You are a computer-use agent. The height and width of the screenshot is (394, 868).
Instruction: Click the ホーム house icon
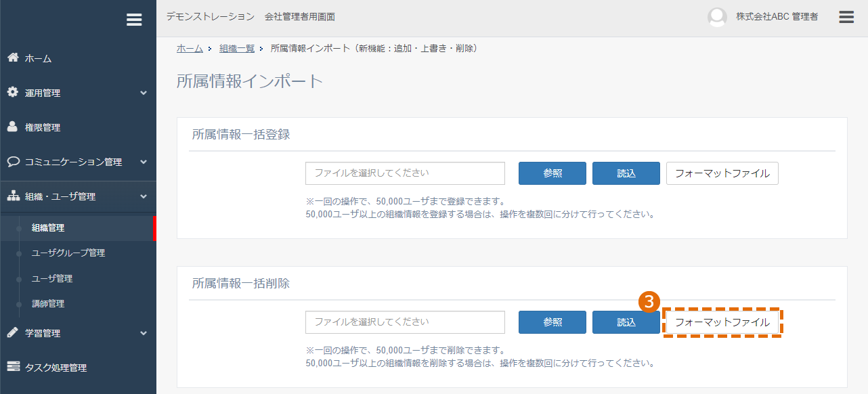[13, 58]
